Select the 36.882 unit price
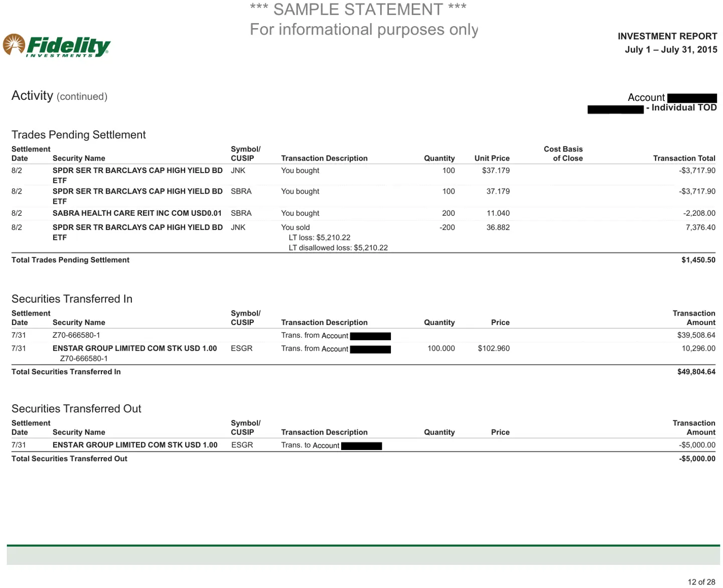The height and width of the screenshot is (588, 723). click(x=498, y=227)
